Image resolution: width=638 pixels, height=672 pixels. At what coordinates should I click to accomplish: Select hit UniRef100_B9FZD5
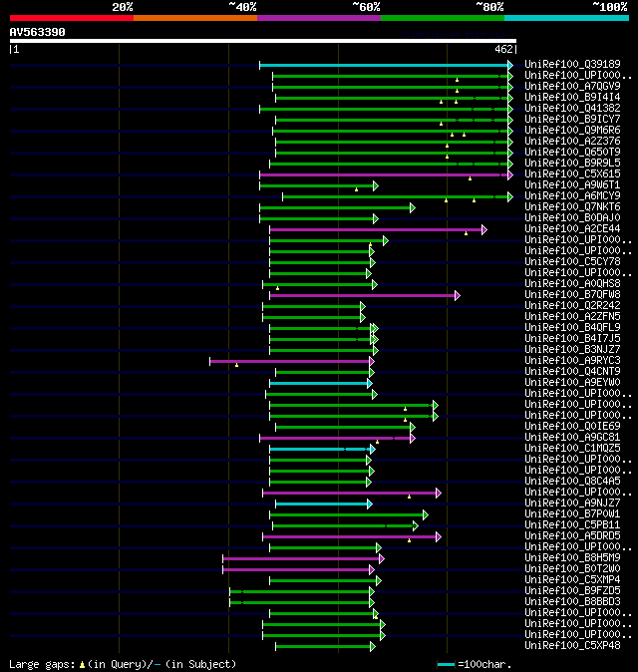572,590
